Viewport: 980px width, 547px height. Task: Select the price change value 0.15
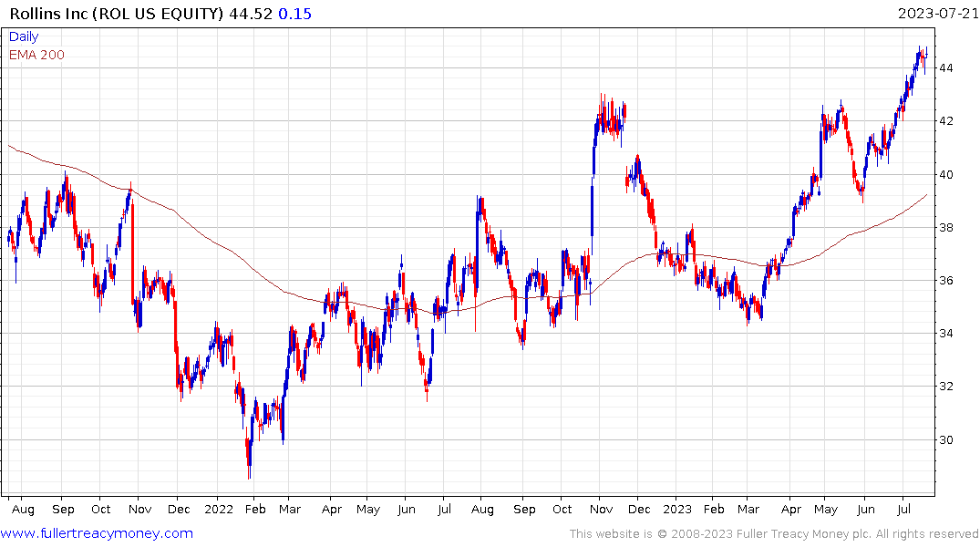pos(295,13)
